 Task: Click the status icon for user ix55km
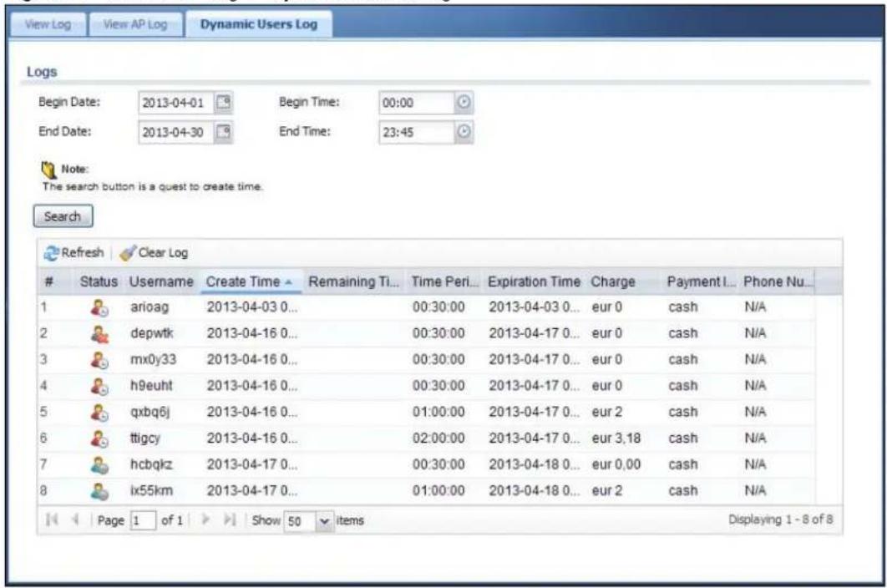tap(99, 490)
